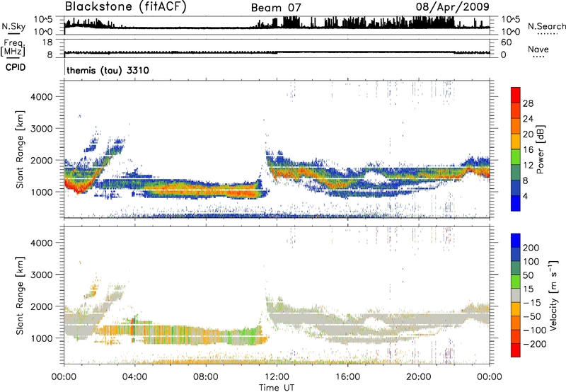Viewport: 566px width, 392px height.
Task: Click the light green 12-16 dB swatch
Action: [x=516, y=156]
